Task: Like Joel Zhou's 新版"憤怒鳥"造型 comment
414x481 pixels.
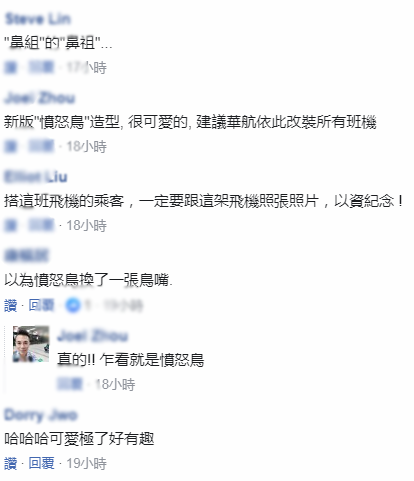Action: [x=10, y=146]
